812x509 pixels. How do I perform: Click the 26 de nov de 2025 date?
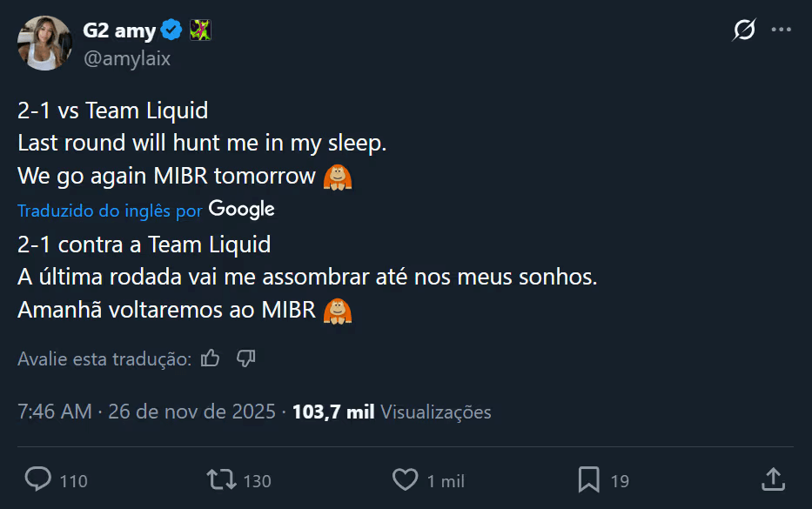coord(191,412)
